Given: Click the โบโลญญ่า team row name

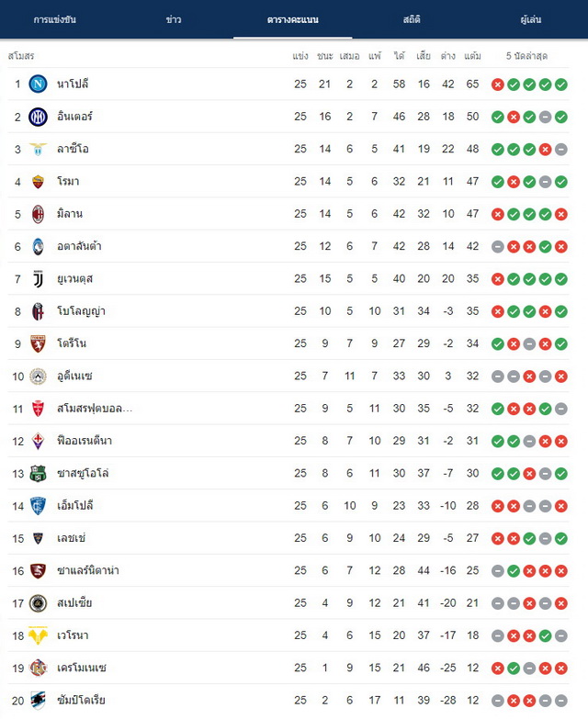Looking at the screenshot, I should pos(81,311).
